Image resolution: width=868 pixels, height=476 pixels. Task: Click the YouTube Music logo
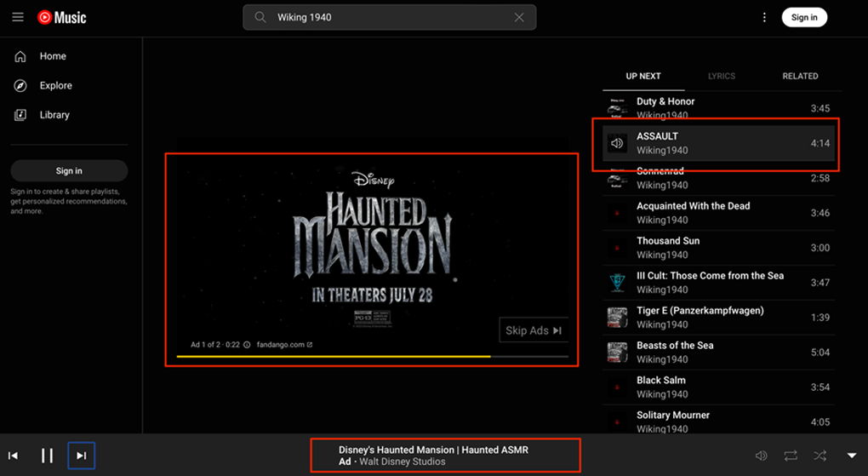(x=62, y=17)
